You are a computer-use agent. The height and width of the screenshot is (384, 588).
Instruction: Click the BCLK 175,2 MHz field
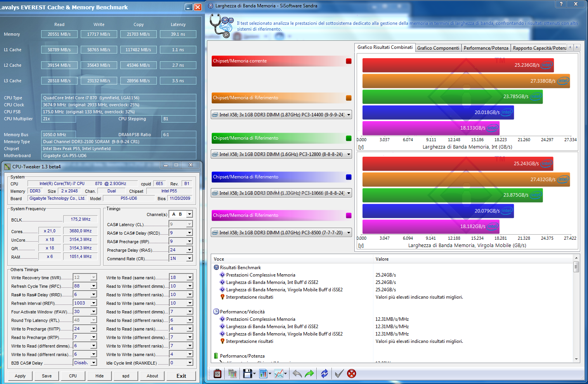tap(80, 219)
